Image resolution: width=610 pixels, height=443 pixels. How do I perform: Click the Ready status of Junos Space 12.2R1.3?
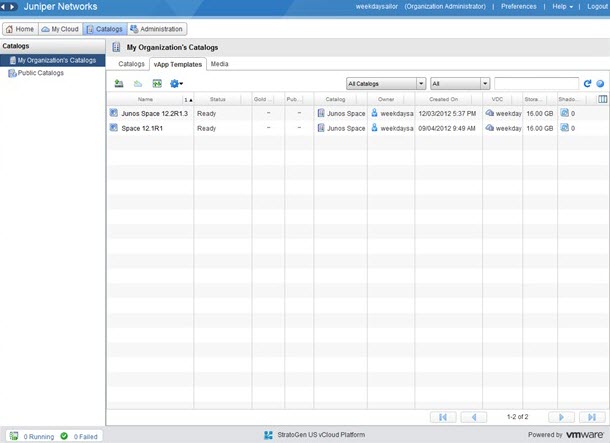tap(206, 113)
